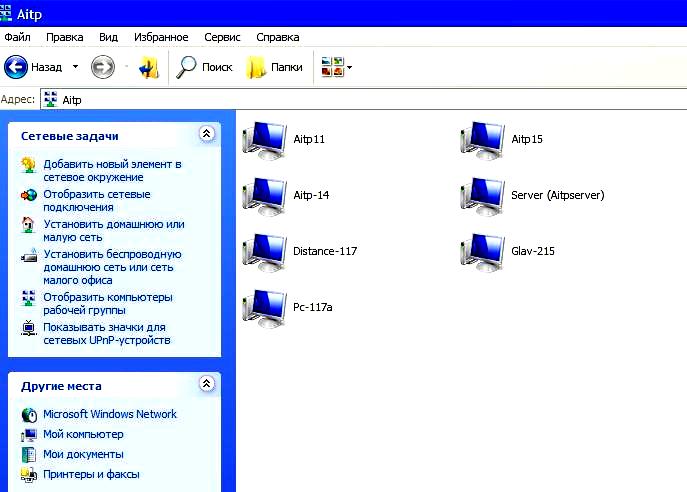
Task: Click the Up folder icon
Action: pyautogui.click(x=149, y=68)
